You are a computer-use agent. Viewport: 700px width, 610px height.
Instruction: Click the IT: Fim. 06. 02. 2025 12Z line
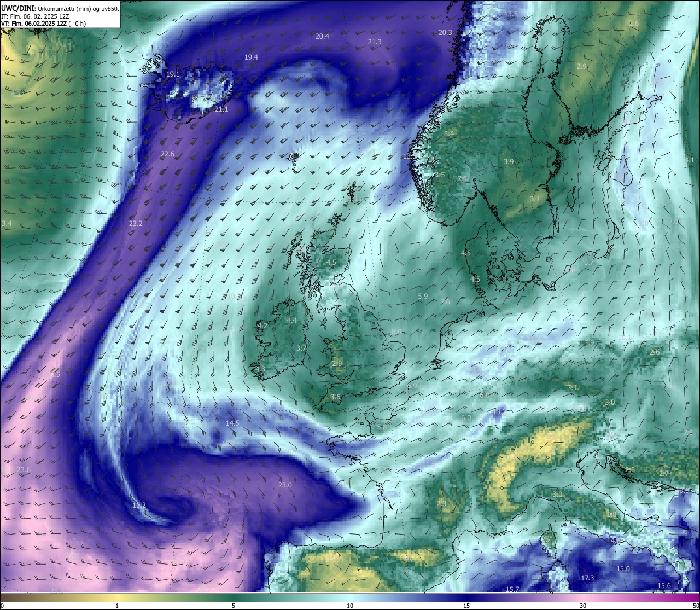point(35,16)
